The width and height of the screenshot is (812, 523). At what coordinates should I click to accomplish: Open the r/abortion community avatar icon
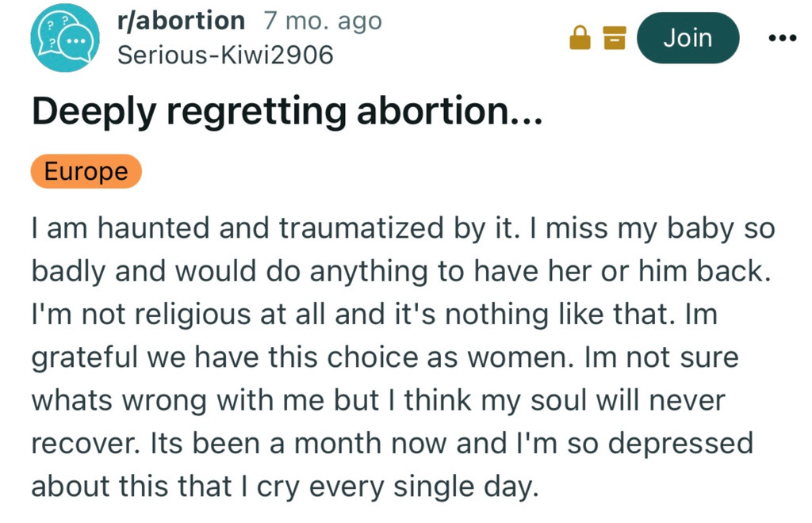point(65,38)
